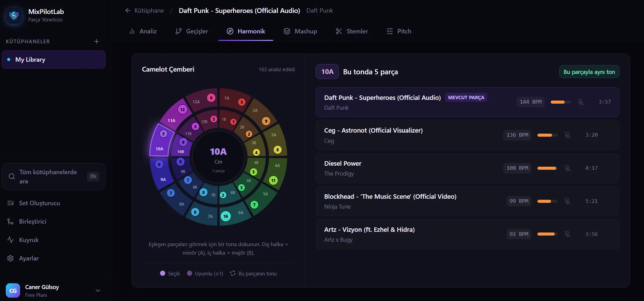Click the muted mic icon on Daft Punk row
This screenshot has width=644, height=301.
tap(581, 102)
